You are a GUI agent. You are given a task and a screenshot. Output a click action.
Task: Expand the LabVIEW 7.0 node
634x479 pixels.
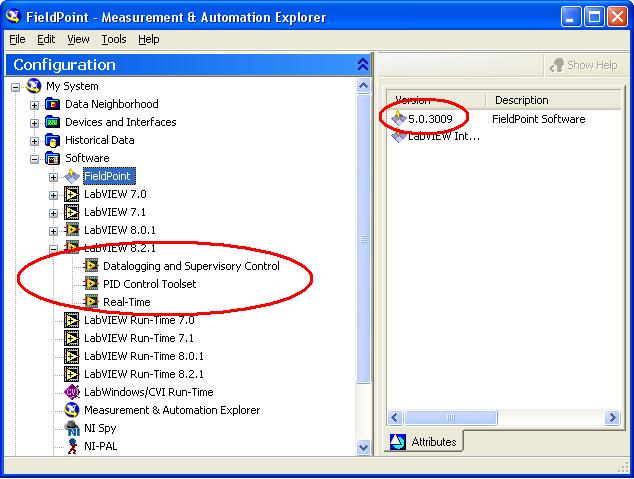[53, 195]
